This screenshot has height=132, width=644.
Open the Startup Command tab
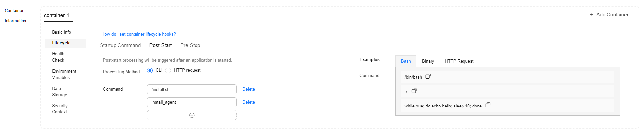coord(120,45)
